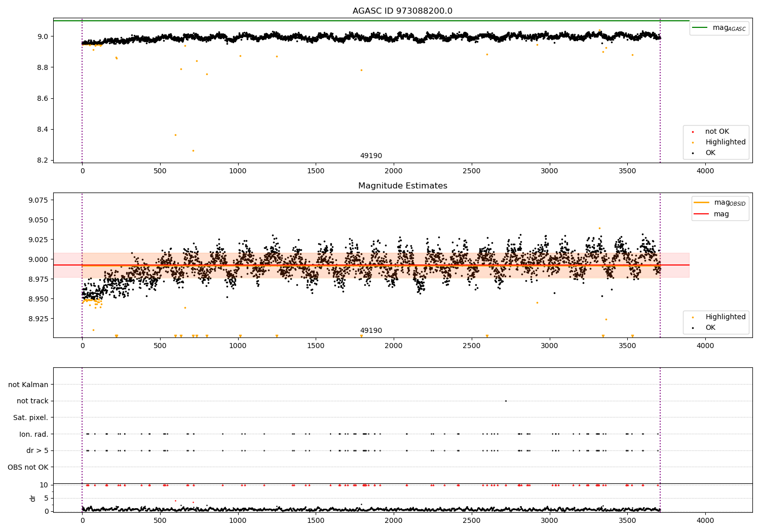Viewport: 760px width, 532px height.
Task: Click the 2000 x-tick of top plot
Action: (x=394, y=171)
